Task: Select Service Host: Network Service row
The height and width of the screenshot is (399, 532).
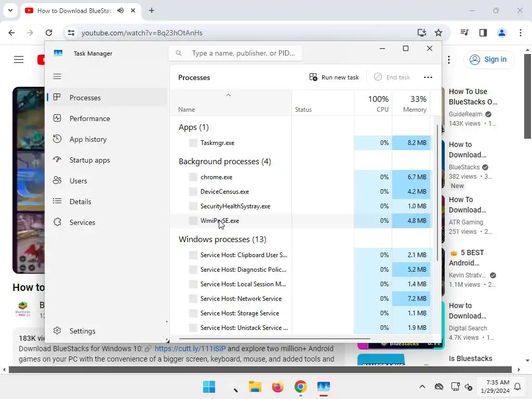Action: pyautogui.click(x=301, y=299)
